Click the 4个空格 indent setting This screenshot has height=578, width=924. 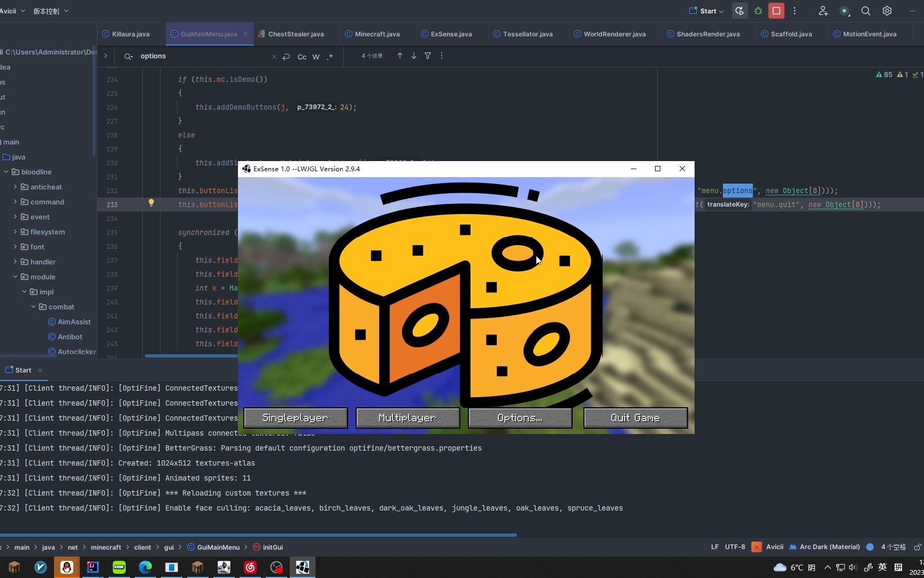[894, 547]
